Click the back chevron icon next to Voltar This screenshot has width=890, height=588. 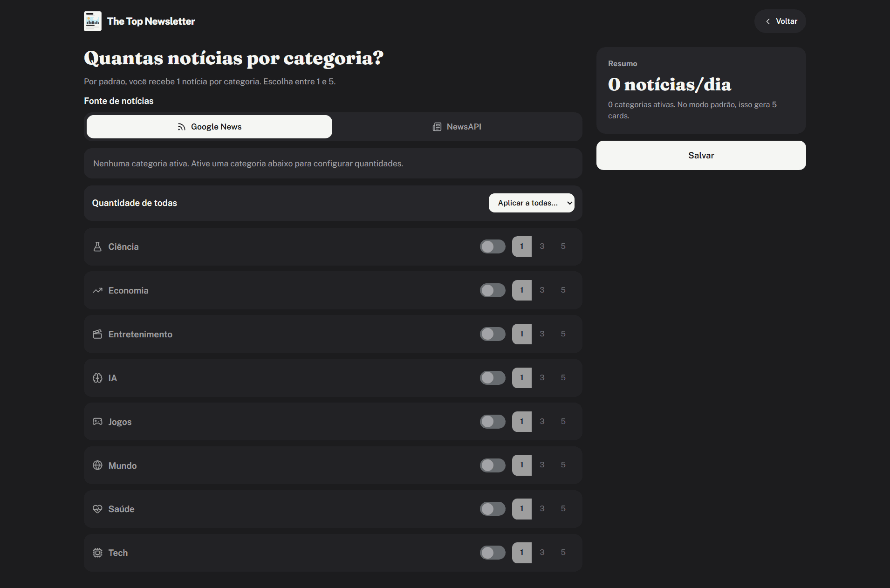click(x=768, y=21)
